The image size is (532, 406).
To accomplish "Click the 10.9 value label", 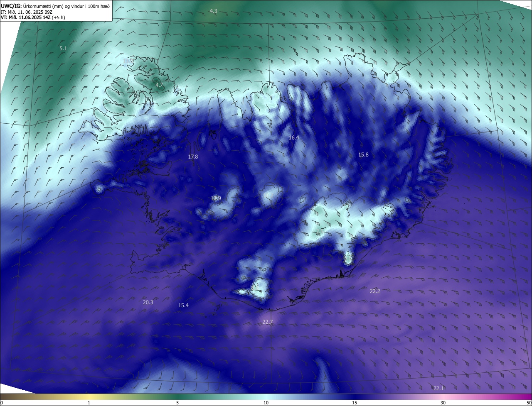I will coord(216,198).
